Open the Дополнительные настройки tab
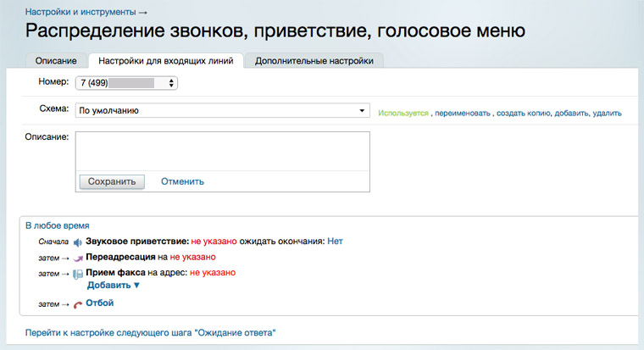Viewport: 644px width, 350px height. pos(314,61)
